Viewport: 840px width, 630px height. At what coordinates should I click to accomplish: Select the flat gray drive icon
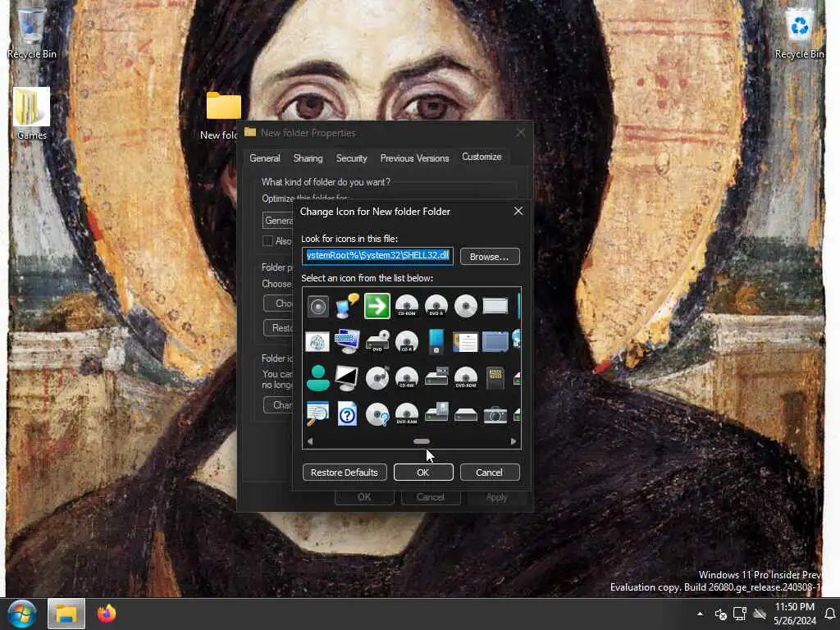click(466, 414)
